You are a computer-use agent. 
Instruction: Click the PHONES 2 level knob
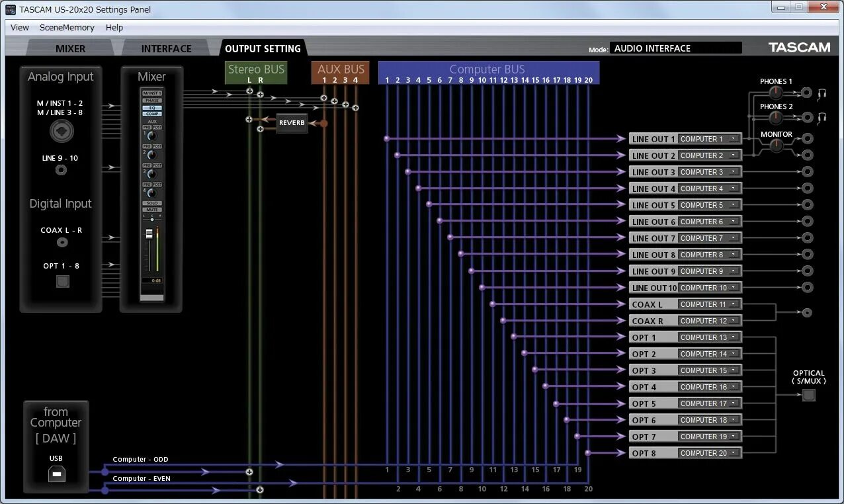click(776, 118)
